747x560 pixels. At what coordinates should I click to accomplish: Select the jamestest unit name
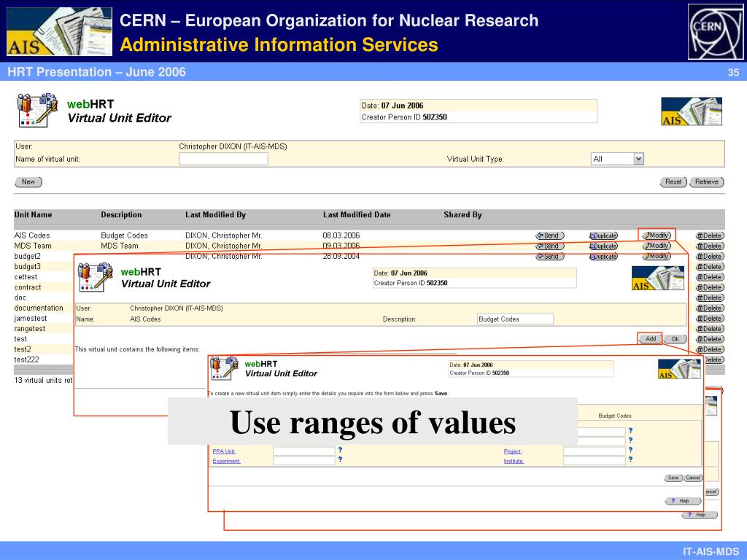31,319
